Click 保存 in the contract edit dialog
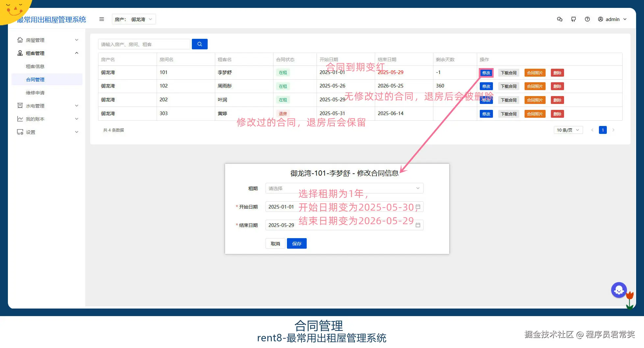 click(296, 243)
